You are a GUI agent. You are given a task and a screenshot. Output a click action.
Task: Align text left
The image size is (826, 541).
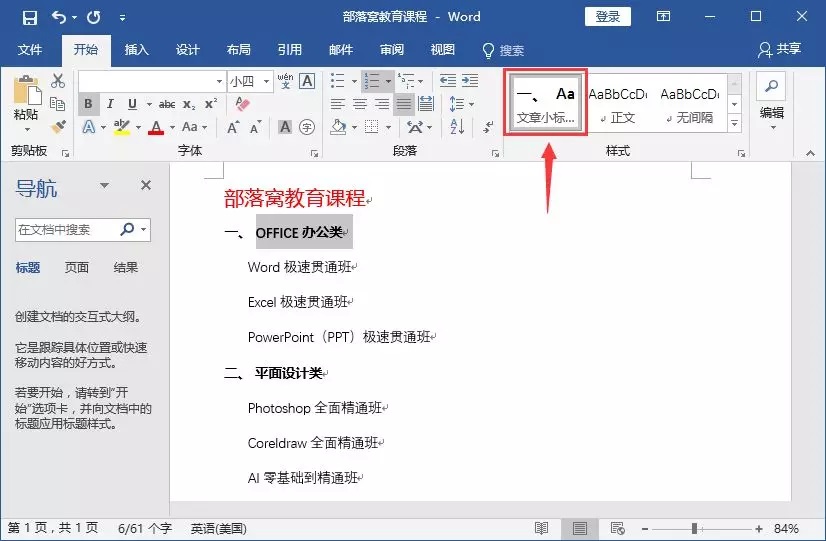pyautogui.click(x=338, y=104)
